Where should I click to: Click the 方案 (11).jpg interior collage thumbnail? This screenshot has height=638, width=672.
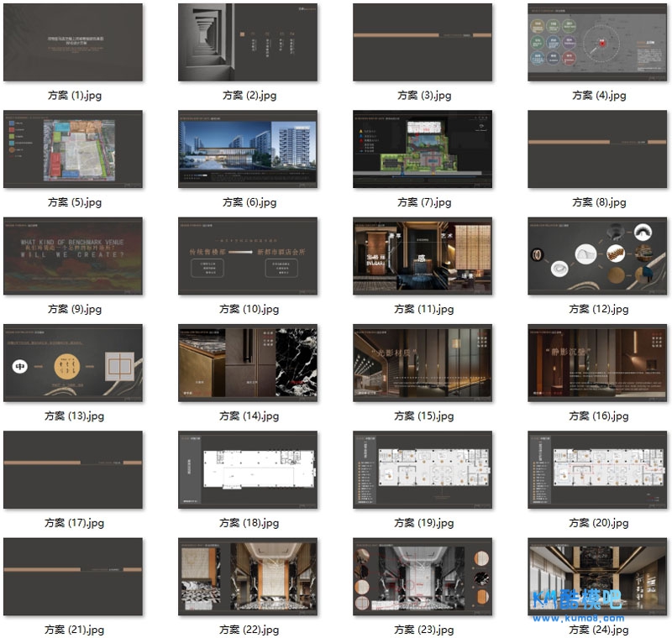pos(423,256)
